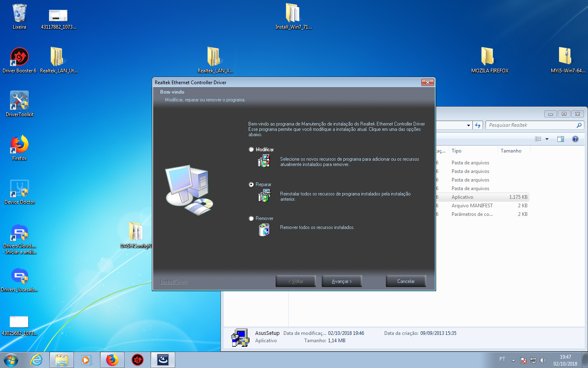Open the address bar history dropdown
This screenshot has height=368, width=588.
click(x=468, y=125)
